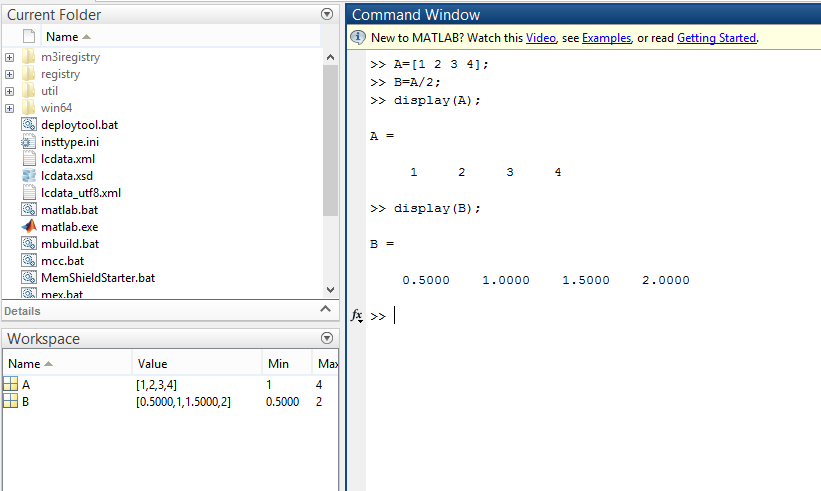This screenshot has height=491, width=821.
Task: Select the deploytool.bat file icon
Action: tap(29, 125)
